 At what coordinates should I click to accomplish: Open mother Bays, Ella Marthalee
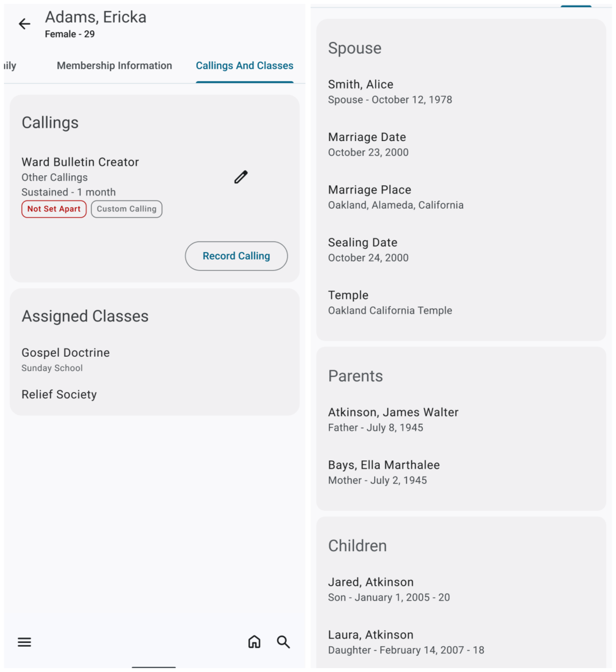(x=384, y=472)
